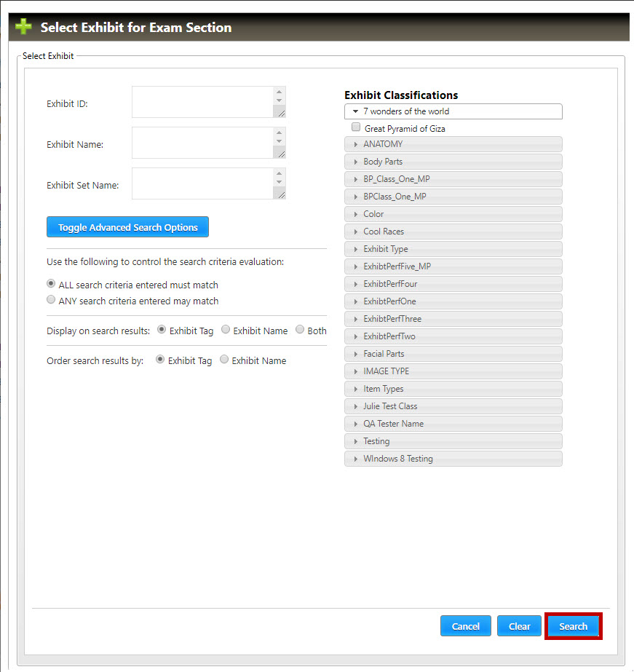Click the Cancel button
The image size is (634, 672).
coord(465,626)
